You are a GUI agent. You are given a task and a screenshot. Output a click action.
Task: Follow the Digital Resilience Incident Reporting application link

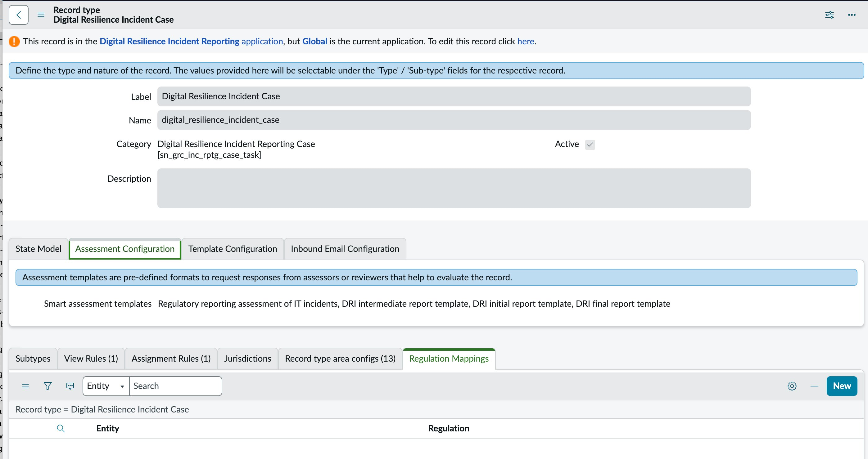191,41
